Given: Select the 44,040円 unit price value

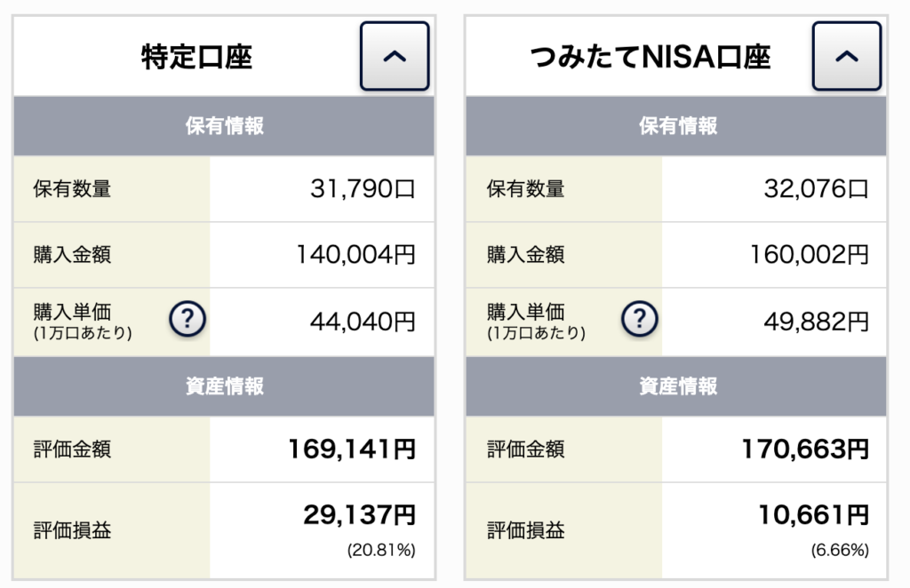Looking at the screenshot, I should click(363, 322).
